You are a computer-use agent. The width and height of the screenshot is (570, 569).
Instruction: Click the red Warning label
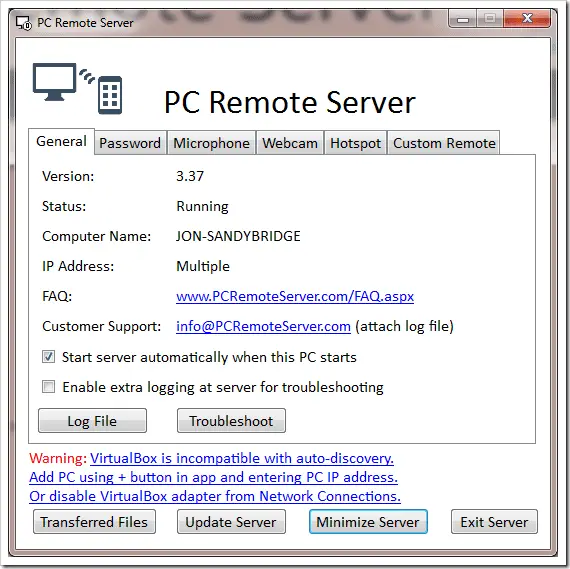(x=58, y=458)
